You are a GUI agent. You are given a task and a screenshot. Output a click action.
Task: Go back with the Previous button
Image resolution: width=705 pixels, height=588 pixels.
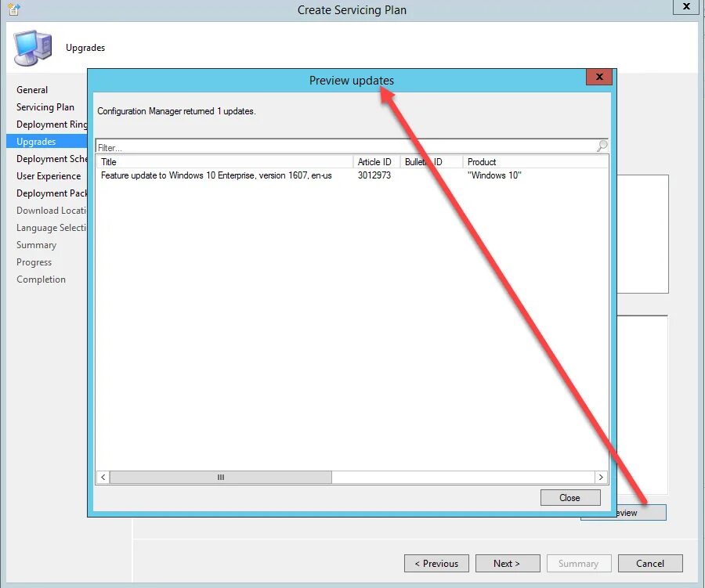coord(436,563)
